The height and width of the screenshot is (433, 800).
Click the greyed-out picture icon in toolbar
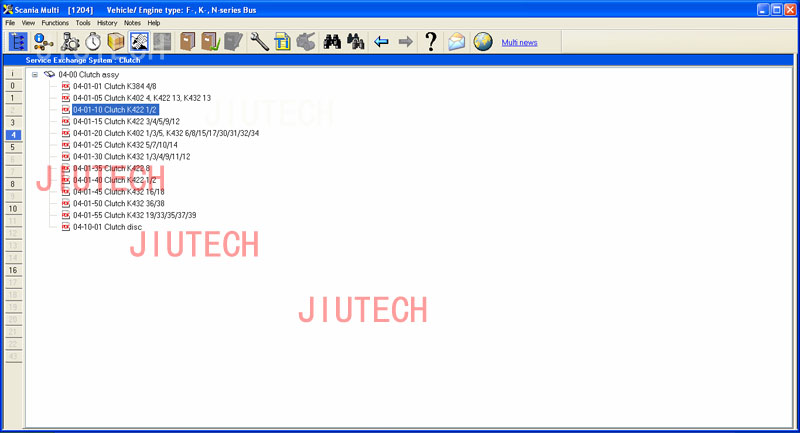click(162, 42)
